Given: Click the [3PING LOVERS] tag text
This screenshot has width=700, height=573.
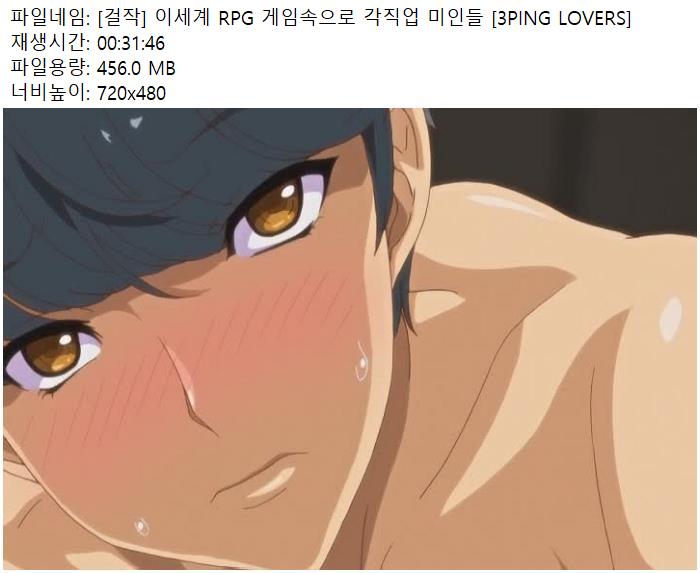Looking at the screenshot, I should pos(561,18).
